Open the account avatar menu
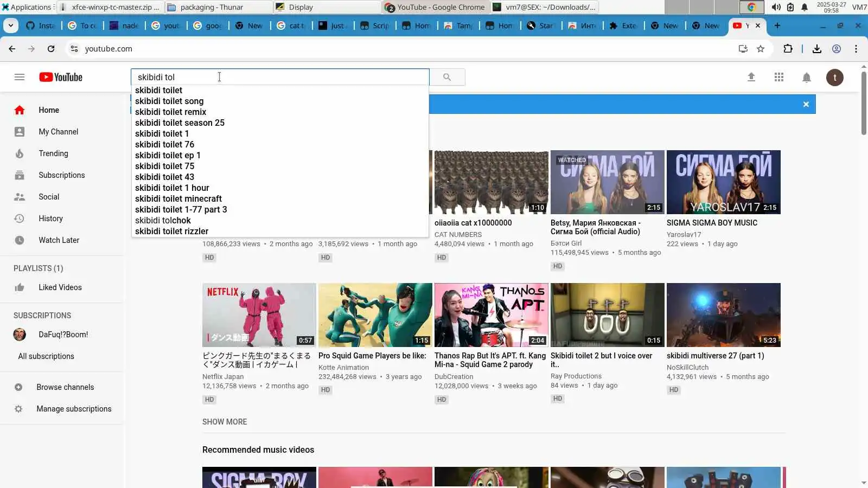This screenshot has width=868, height=488. point(835,78)
